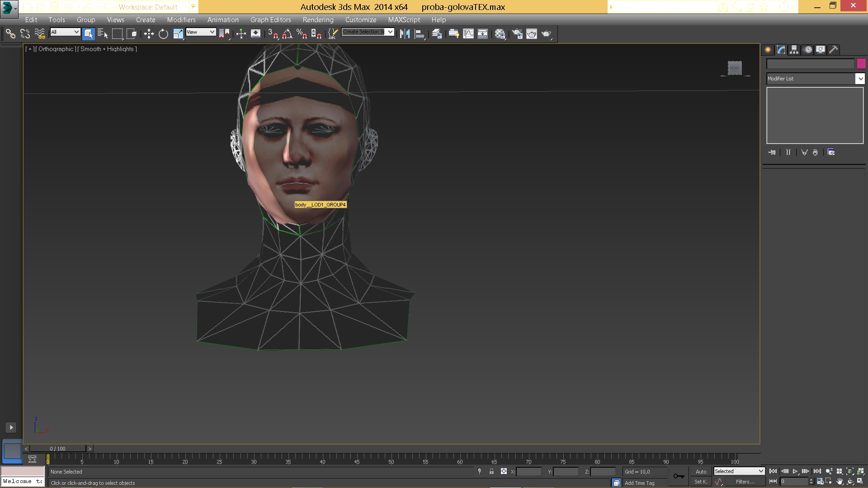Toggle the Selection Lock icon
Viewport: 868px width, 488px height.
coord(491,471)
